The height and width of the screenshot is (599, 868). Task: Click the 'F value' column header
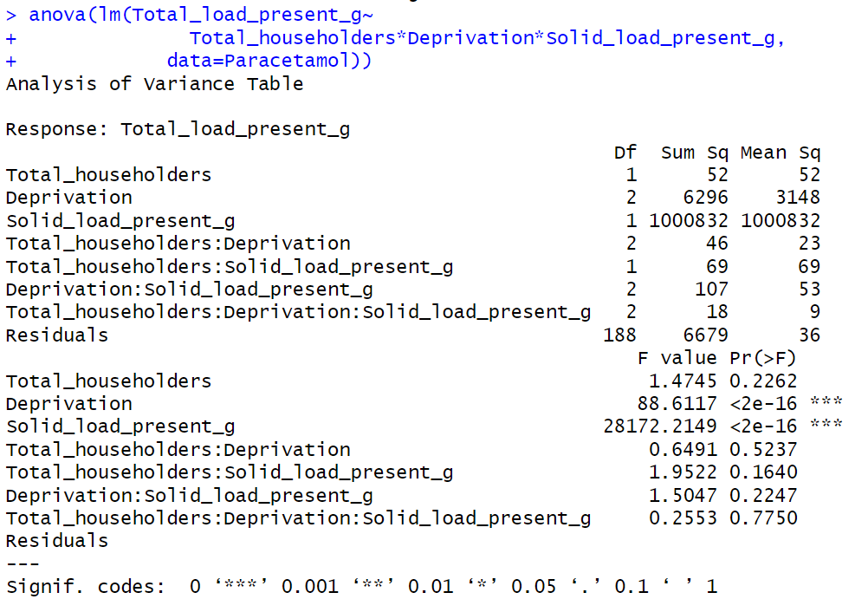point(677,358)
